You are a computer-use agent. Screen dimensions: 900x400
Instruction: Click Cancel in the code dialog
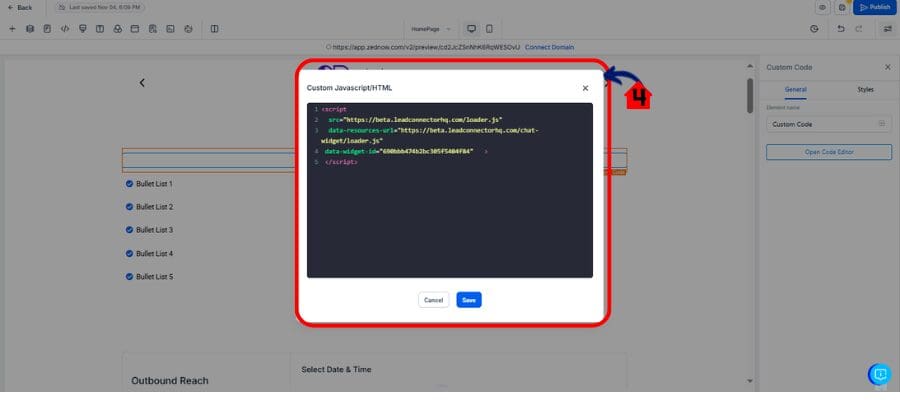point(433,300)
